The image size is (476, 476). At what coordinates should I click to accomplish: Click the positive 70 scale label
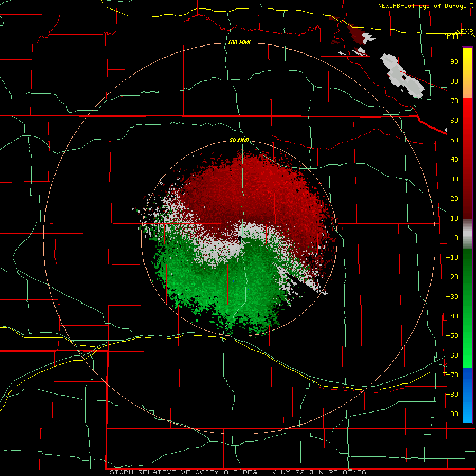point(454,101)
